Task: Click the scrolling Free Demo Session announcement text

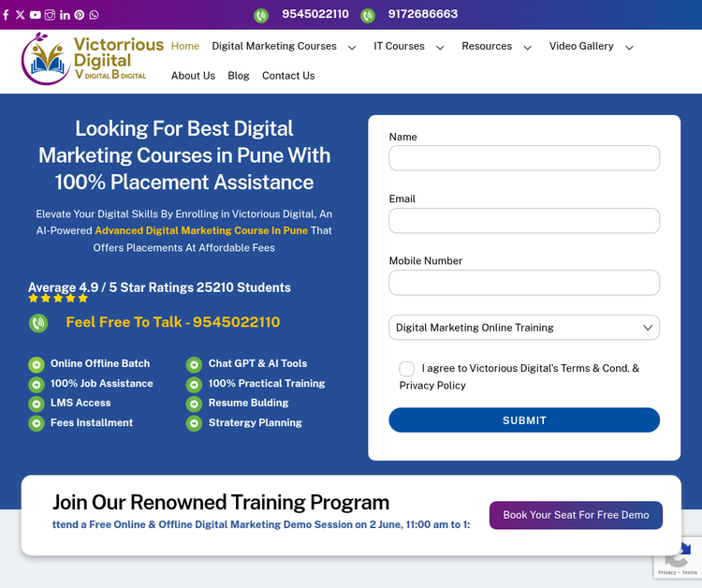Action: (261, 524)
